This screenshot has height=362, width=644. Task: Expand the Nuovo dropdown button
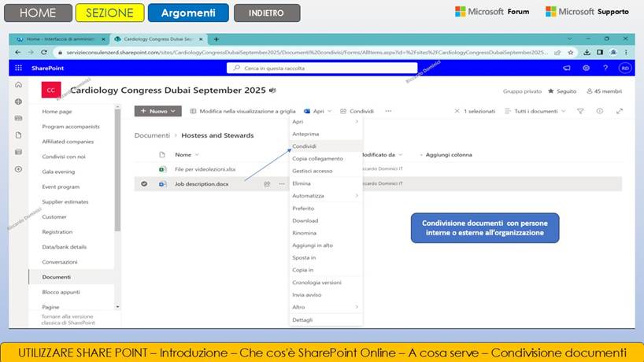(x=157, y=111)
